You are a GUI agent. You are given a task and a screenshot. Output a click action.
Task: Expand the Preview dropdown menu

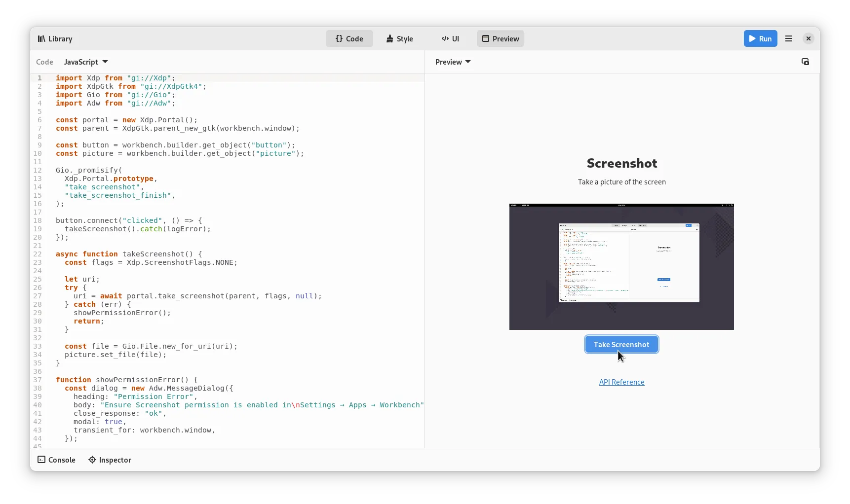453,62
